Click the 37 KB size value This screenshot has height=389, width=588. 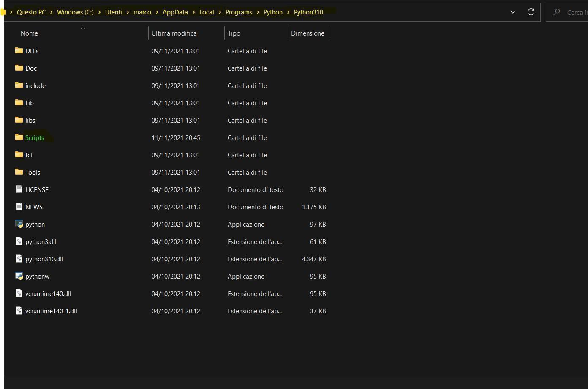318,311
